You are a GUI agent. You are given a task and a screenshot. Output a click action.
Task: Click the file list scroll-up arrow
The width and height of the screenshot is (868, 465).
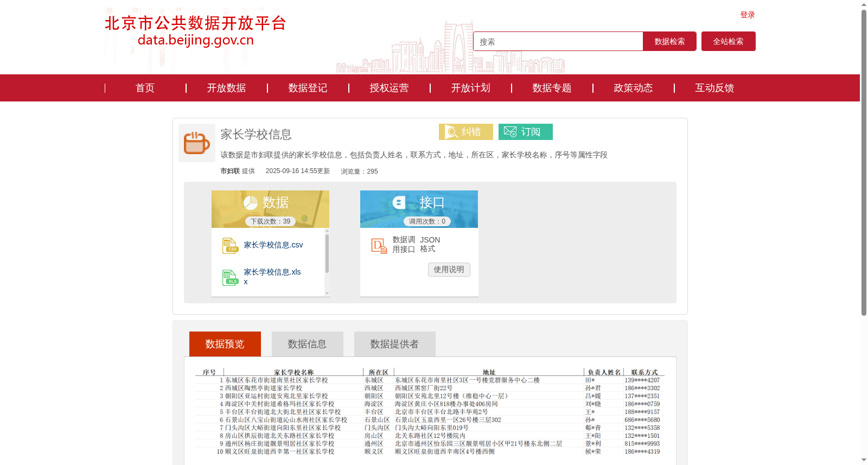coord(327,231)
